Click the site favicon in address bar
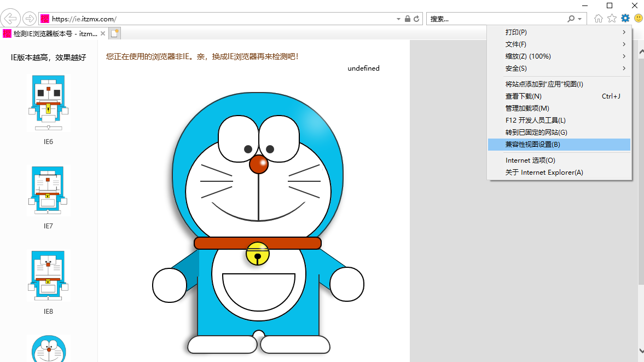Screen dimensions: 644x362 pos(45,19)
